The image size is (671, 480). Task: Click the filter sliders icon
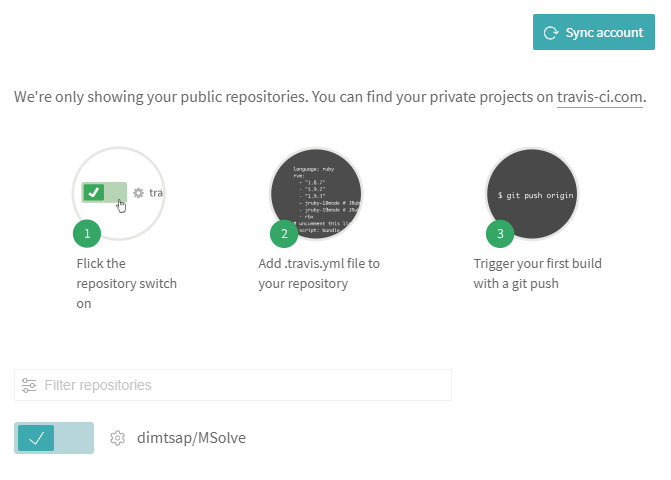(x=29, y=385)
